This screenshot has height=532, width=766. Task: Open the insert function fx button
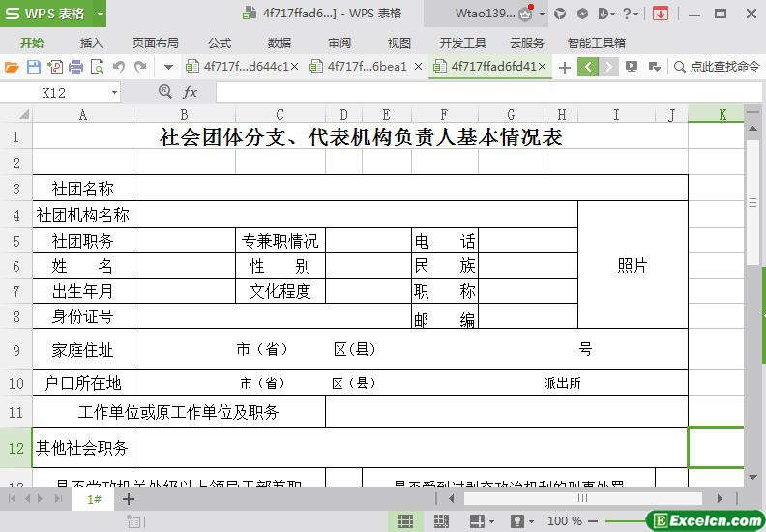(190, 92)
